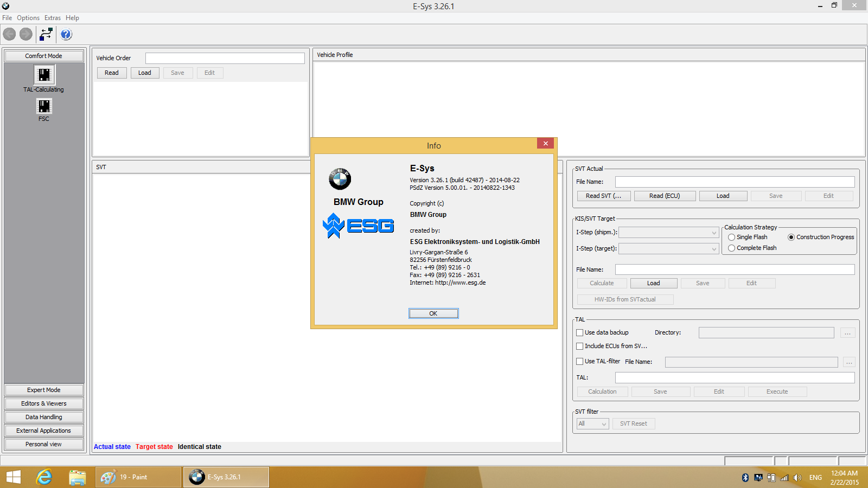Image resolution: width=868 pixels, height=488 pixels.
Task: Click the Actual state legend label
Action: (112, 447)
